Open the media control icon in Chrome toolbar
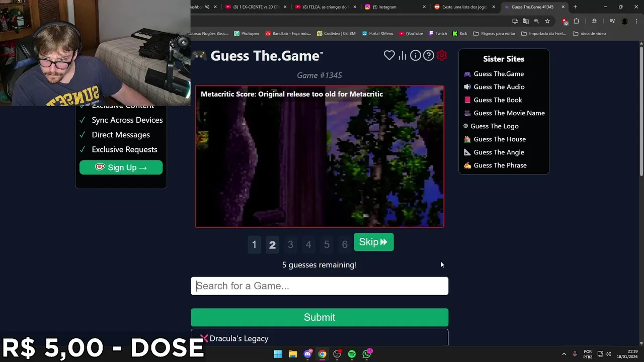 coord(612,21)
